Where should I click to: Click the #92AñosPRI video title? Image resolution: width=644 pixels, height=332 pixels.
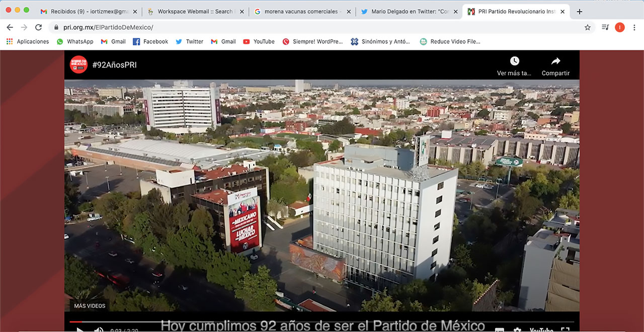[114, 64]
